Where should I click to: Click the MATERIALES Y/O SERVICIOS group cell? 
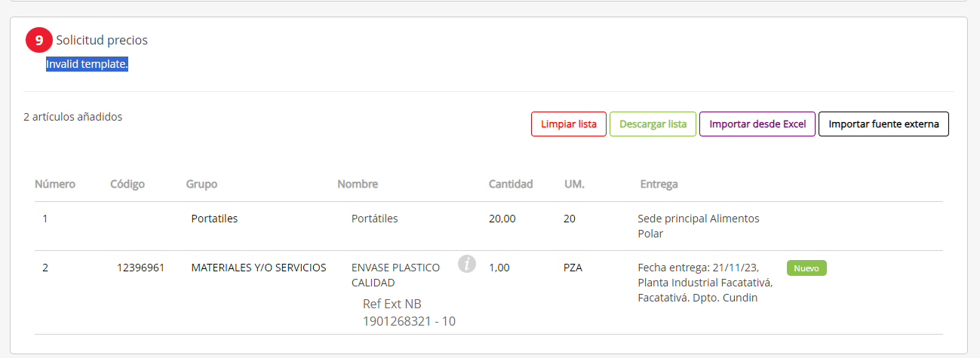tap(259, 268)
